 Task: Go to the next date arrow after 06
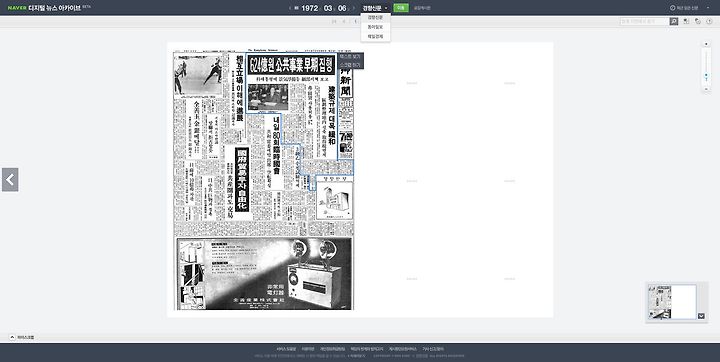click(354, 8)
